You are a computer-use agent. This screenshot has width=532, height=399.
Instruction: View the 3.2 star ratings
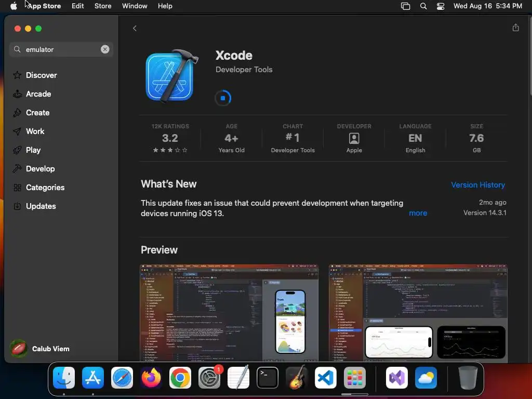point(170,138)
